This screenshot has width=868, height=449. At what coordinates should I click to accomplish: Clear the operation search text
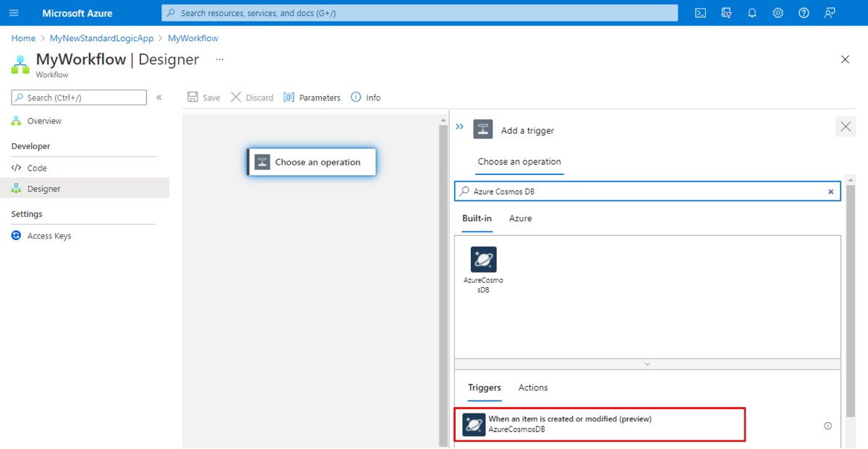pyautogui.click(x=830, y=192)
